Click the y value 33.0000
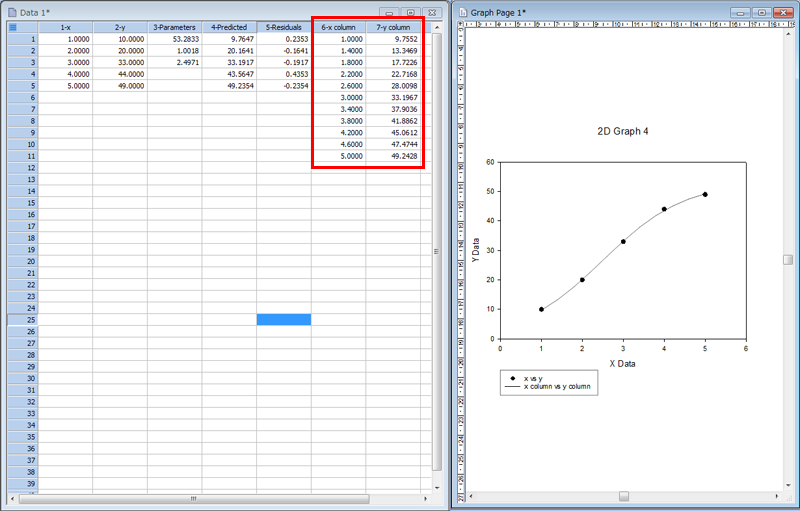The image size is (800, 511). pyautogui.click(x=120, y=63)
